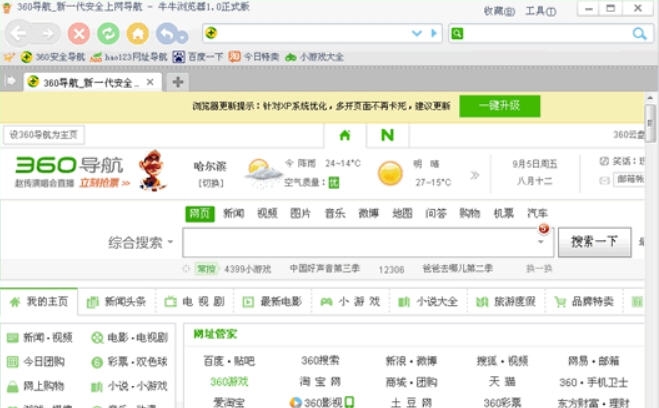Click the green search engine icon in toolbar search
Image resolution: width=659 pixels, height=408 pixels.
pyautogui.click(x=457, y=34)
